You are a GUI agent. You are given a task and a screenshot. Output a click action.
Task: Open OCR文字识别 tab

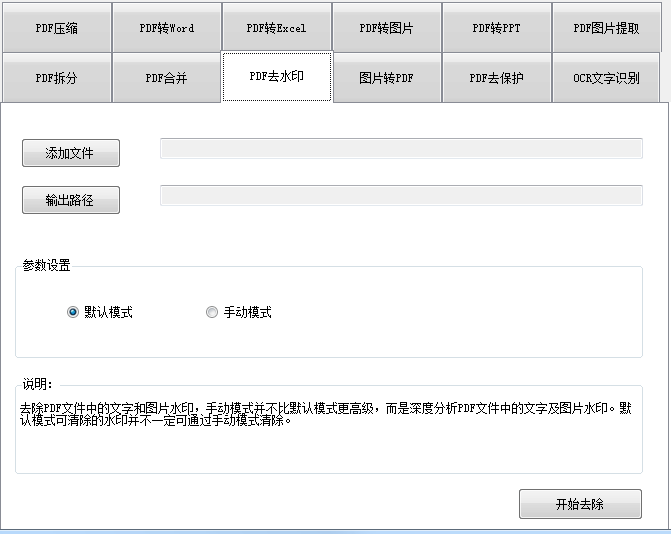point(606,78)
